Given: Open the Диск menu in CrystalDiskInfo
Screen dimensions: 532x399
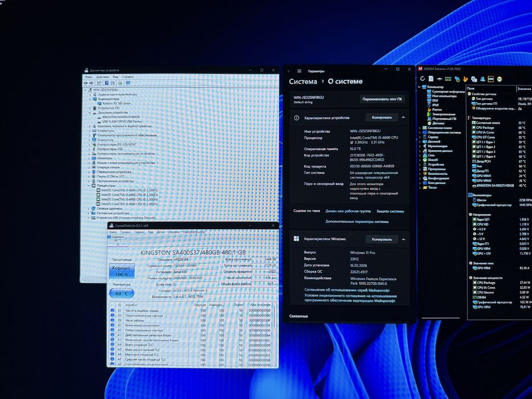Looking at the screenshot, I should tap(160, 232).
